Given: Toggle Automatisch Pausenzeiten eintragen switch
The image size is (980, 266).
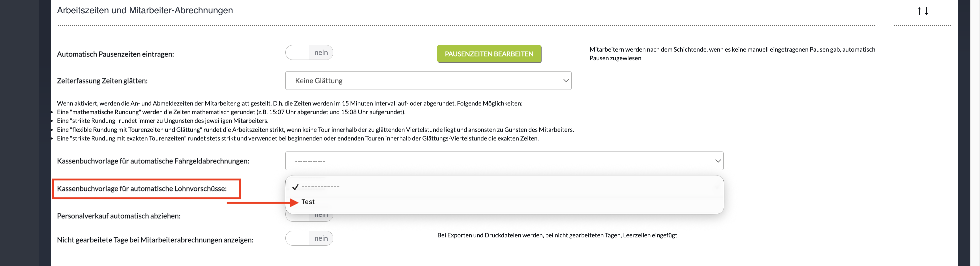Looking at the screenshot, I should pos(309,53).
